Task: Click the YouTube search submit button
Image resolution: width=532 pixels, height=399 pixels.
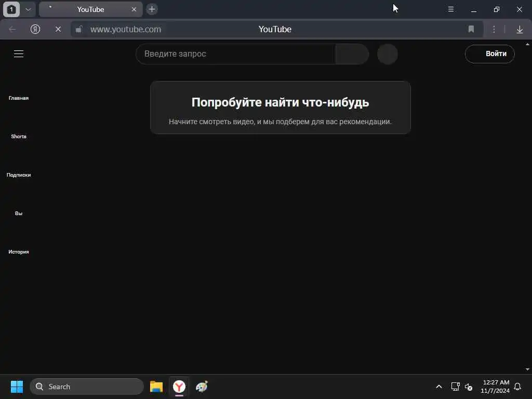Action: [352, 54]
